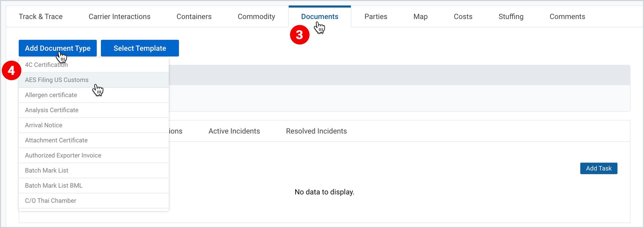Choose Analysis Certificate from dropdown
This screenshot has height=228, width=644.
pos(94,110)
